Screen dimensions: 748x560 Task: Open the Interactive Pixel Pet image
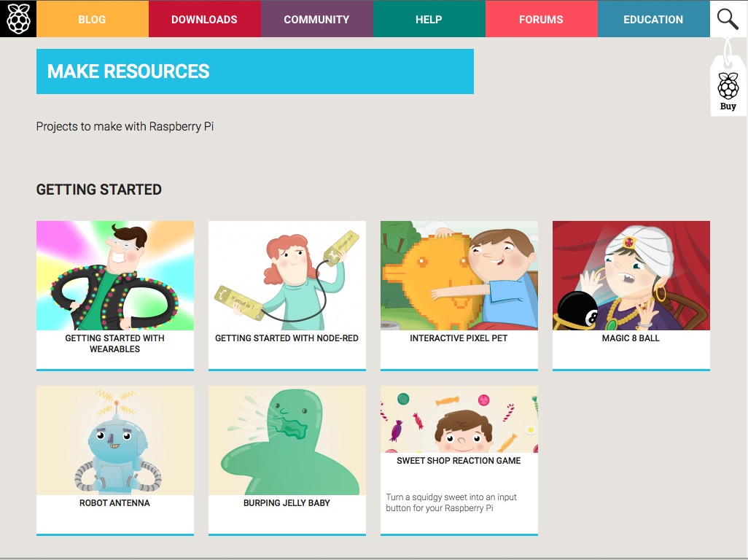(x=459, y=275)
